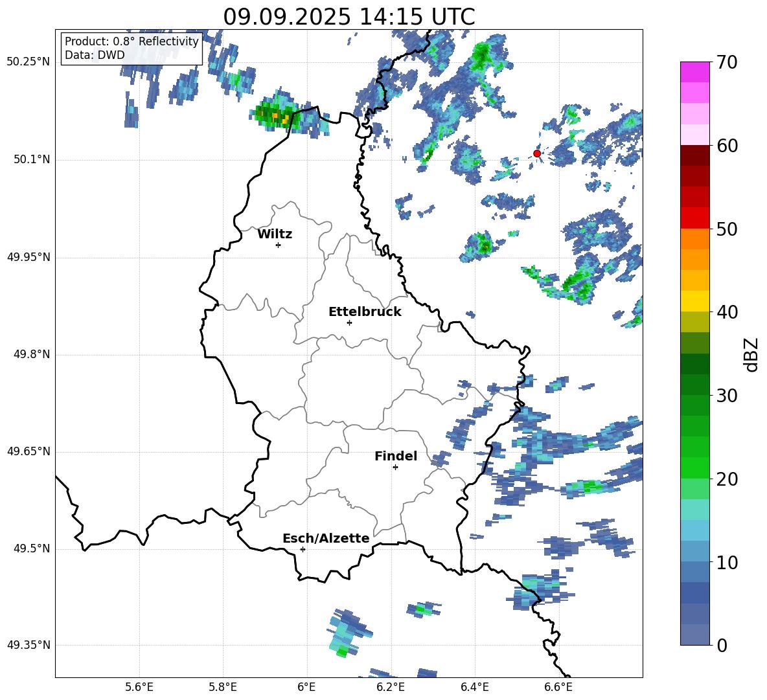Click the 5.6°E longitude label
767x700 pixels.
(x=139, y=687)
